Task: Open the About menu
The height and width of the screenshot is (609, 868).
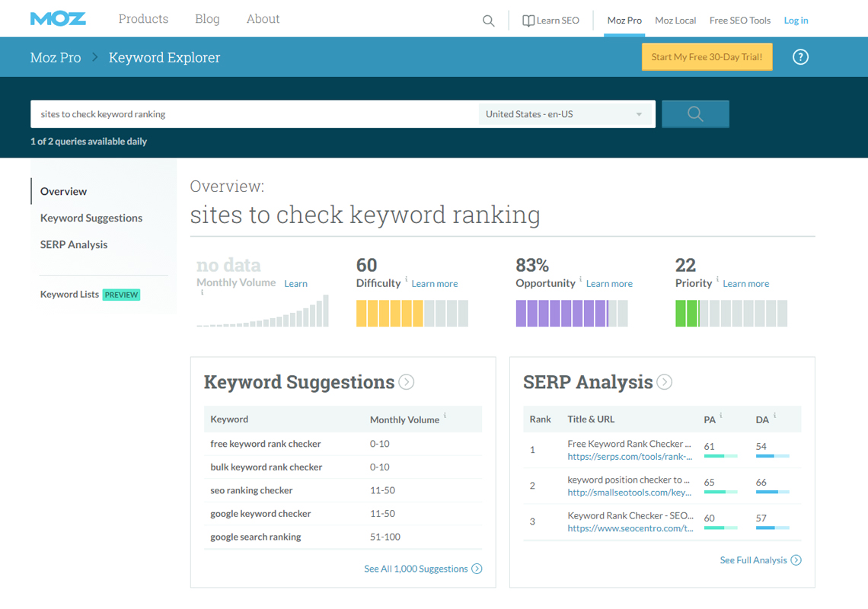Action: [263, 19]
